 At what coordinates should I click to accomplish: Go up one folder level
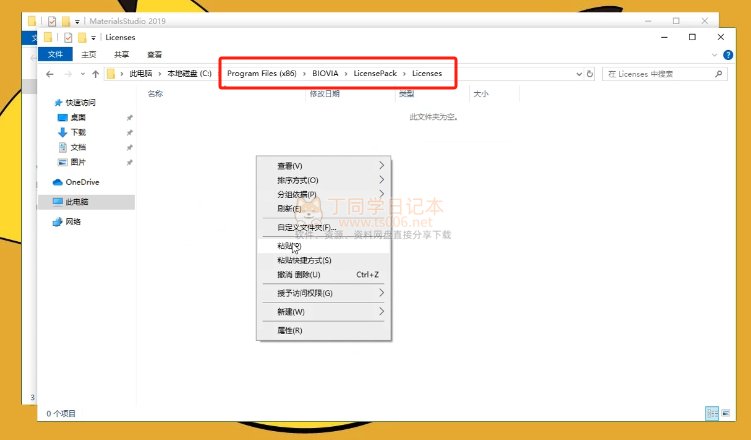(x=95, y=74)
